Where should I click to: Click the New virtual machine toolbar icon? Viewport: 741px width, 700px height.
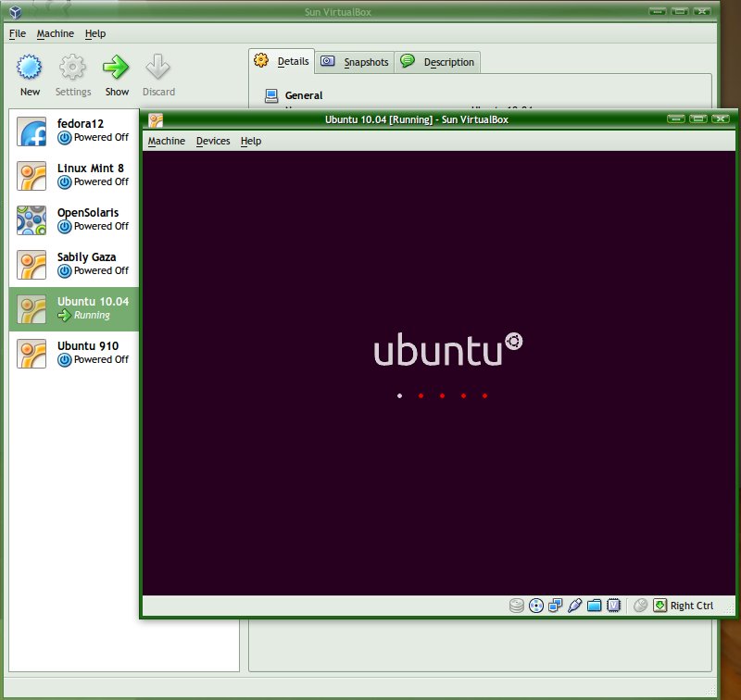(30, 67)
